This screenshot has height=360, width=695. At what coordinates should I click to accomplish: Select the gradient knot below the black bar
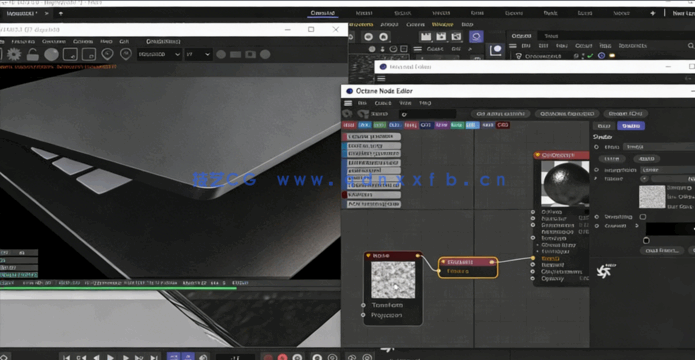646,240
